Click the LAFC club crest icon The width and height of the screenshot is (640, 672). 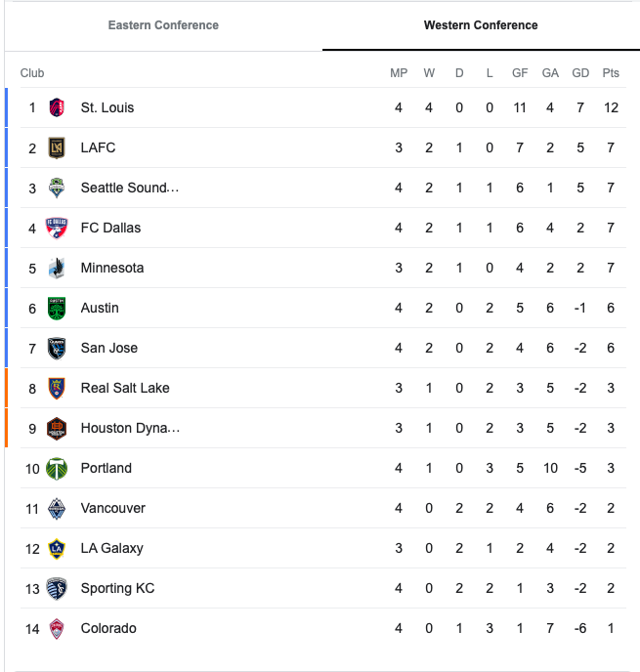[x=57, y=147]
